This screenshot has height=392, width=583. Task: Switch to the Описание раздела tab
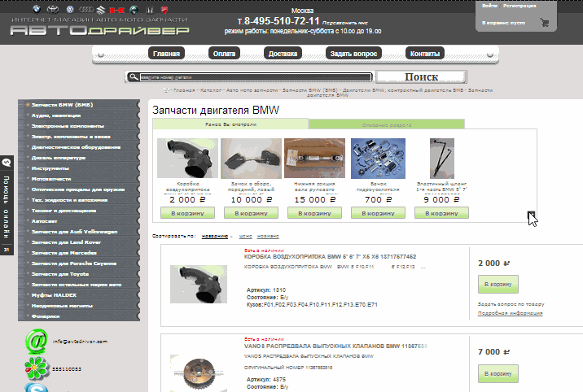(x=387, y=124)
